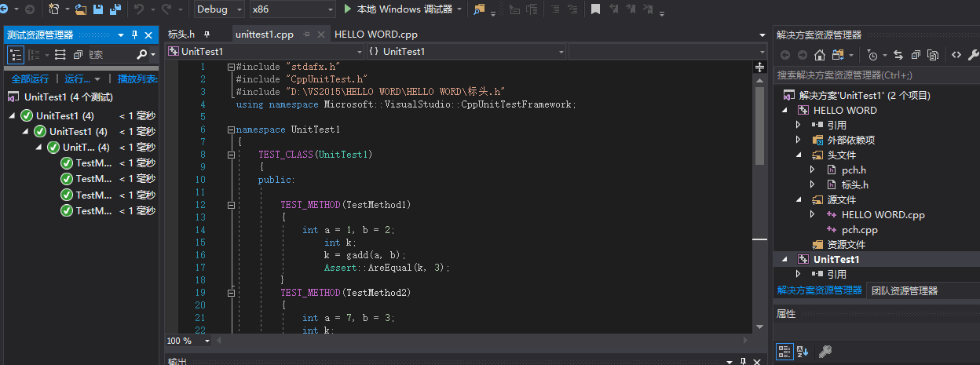Open the Debug configuration dropdown

[219, 9]
